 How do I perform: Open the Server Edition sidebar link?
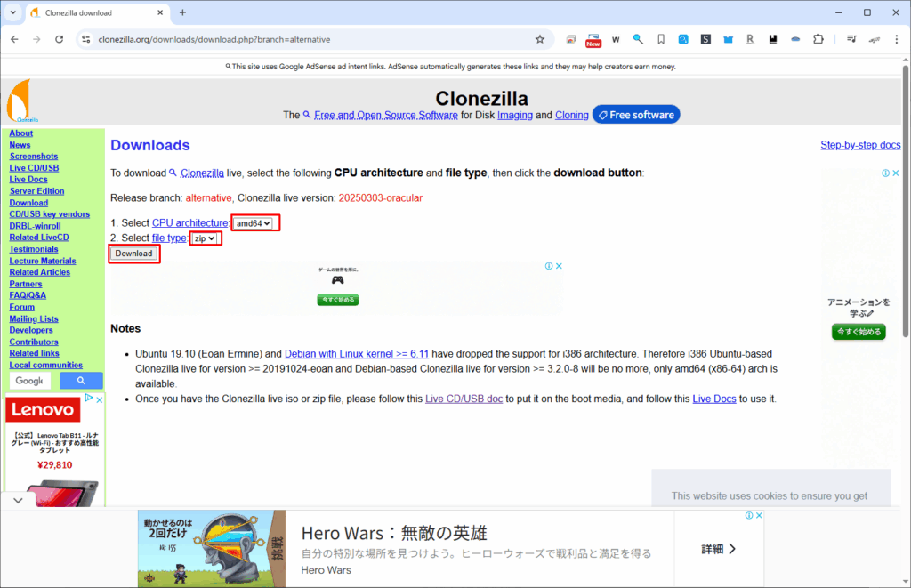click(x=36, y=191)
